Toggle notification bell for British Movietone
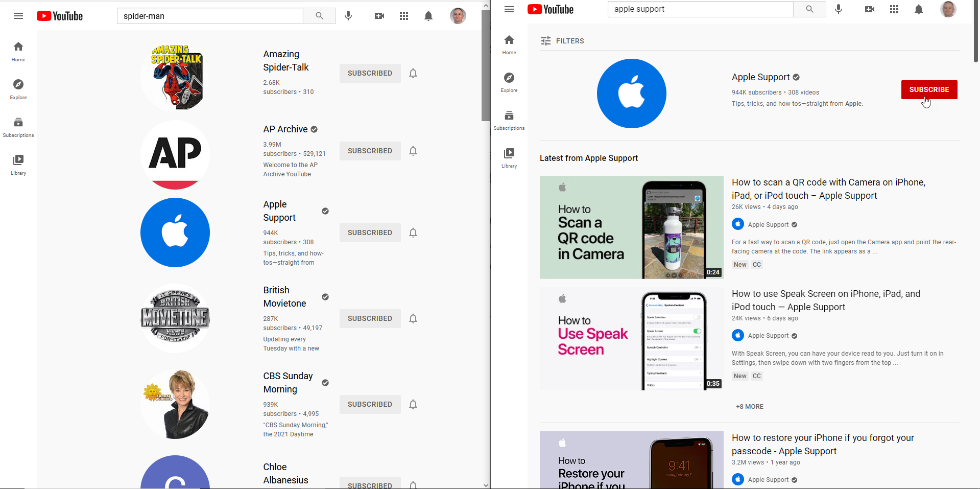Viewport: 980px width, 489px height. [x=413, y=318]
